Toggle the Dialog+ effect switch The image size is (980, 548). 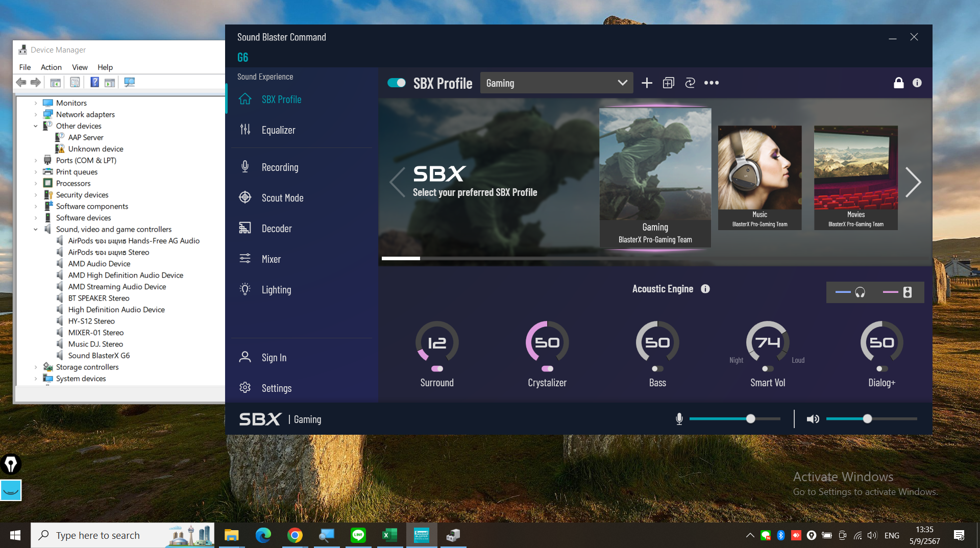click(x=882, y=368)
